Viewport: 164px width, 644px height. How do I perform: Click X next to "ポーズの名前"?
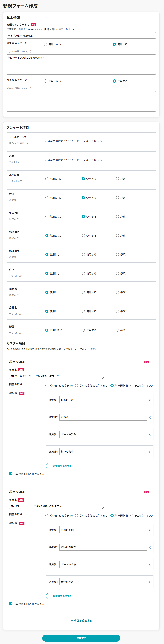point(149,565)
